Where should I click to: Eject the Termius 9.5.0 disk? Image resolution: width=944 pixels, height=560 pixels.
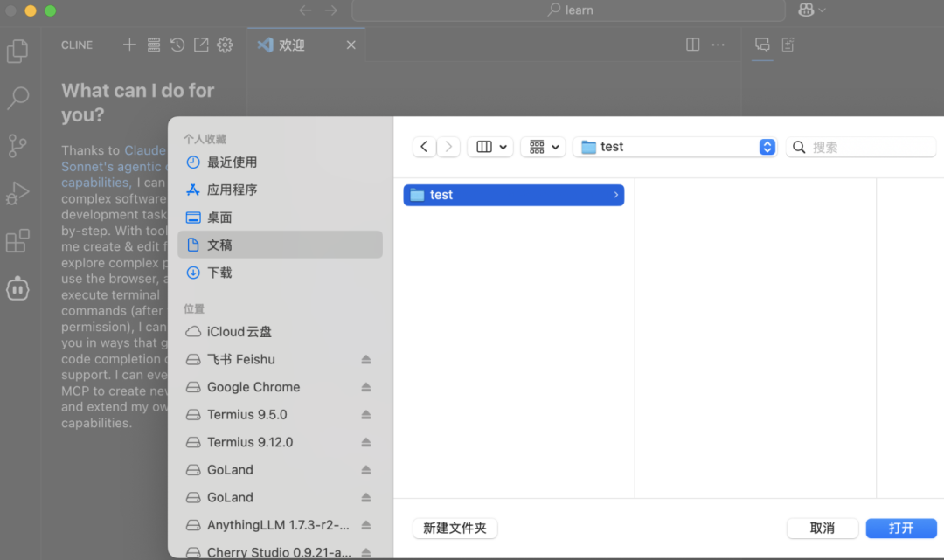point(364,414)
